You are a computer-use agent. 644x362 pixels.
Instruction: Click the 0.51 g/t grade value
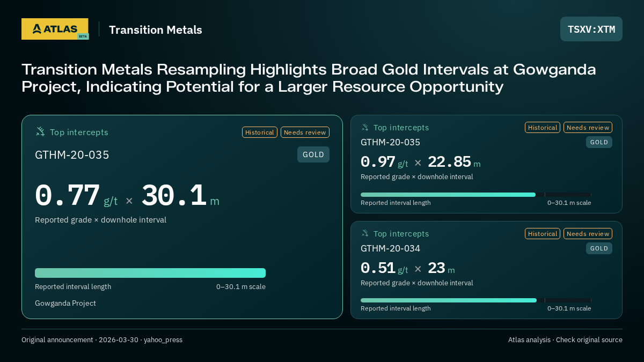point(384,268)
